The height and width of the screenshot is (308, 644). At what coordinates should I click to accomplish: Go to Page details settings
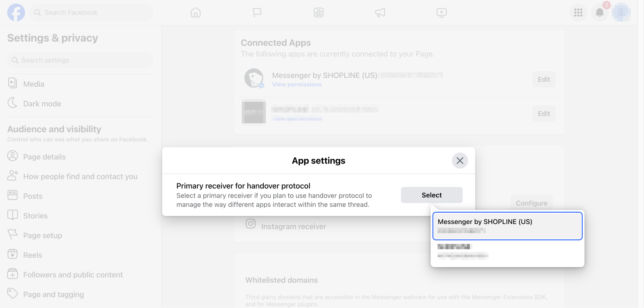click(44, 157)
